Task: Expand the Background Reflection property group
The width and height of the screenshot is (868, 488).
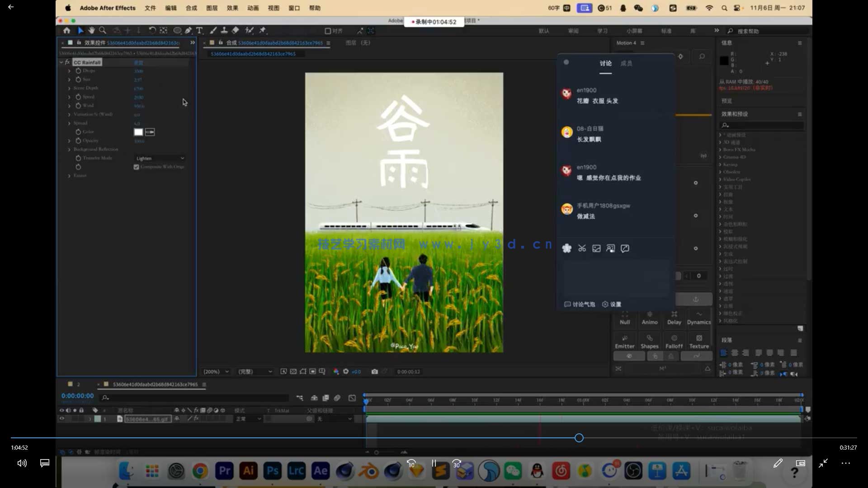Action: click(69, 149)
